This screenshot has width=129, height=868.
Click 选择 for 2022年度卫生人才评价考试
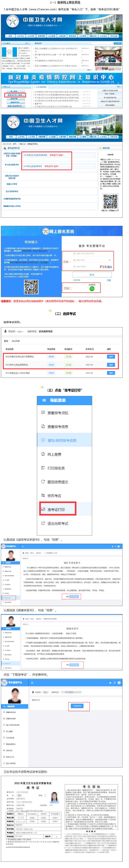(x=111, y=373)
